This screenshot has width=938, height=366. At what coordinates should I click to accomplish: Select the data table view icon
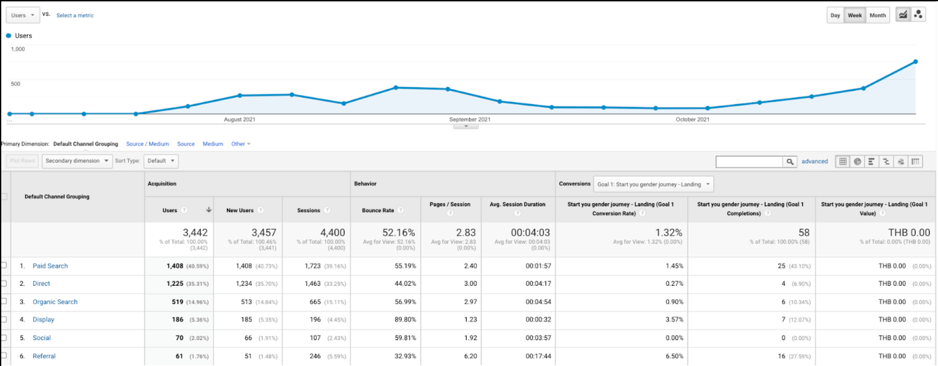(843, 161)
